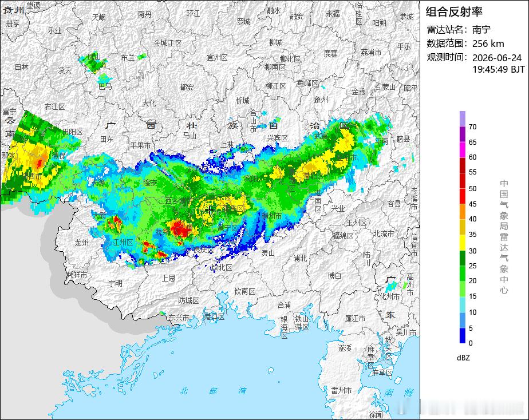Click the 大化 map label
The height and width of the screenshot is (420, 529).
point(149,103)
